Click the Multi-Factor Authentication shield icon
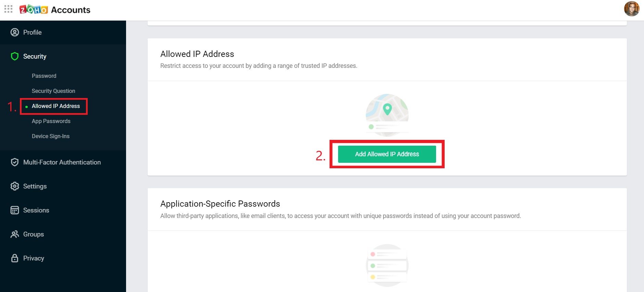Screen dimensions: 644x292 coord(15,162)
